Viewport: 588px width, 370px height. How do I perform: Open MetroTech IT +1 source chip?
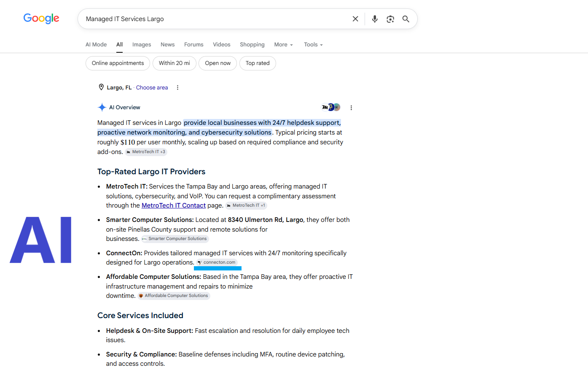click(x=246, y=205)
